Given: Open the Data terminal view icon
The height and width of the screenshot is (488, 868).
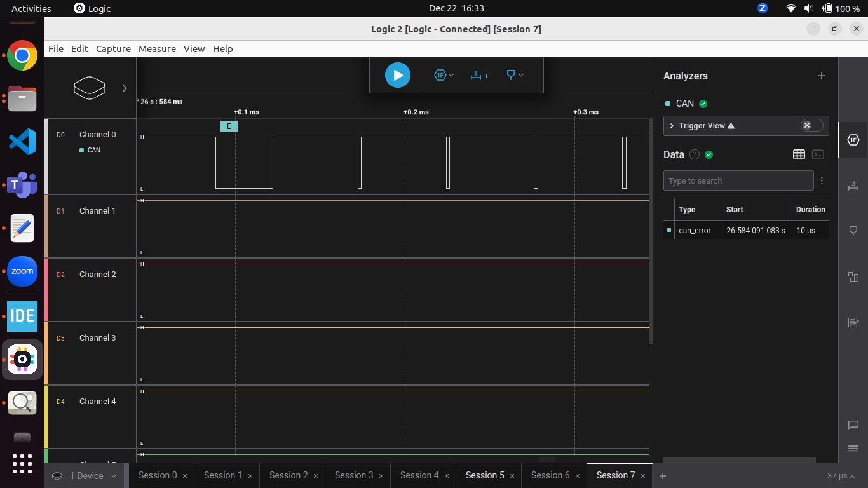Looking at the screenshot, I should point(818,154).
